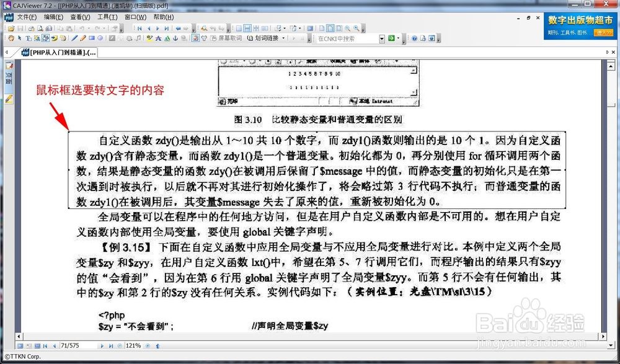This screenshot has width=620, height=364.
Task: Click 进入 button on 数字出版物超市 banner
Action: tap(603, 33)
